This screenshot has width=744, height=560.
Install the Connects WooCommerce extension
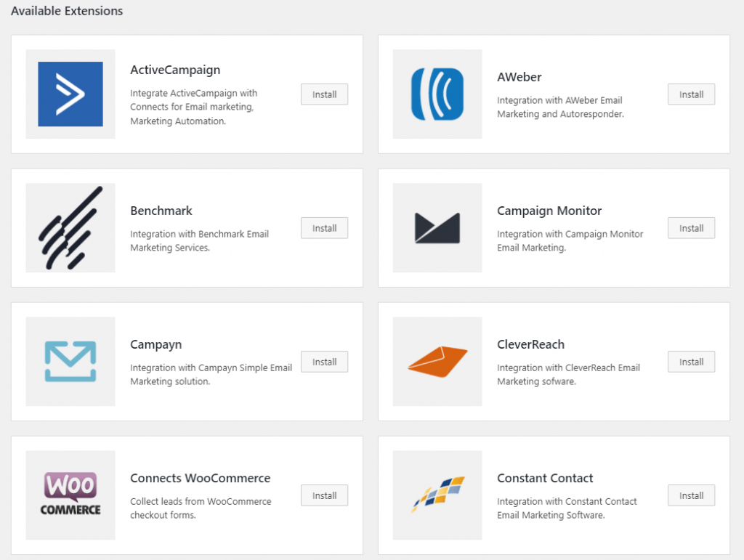point(324,495)
